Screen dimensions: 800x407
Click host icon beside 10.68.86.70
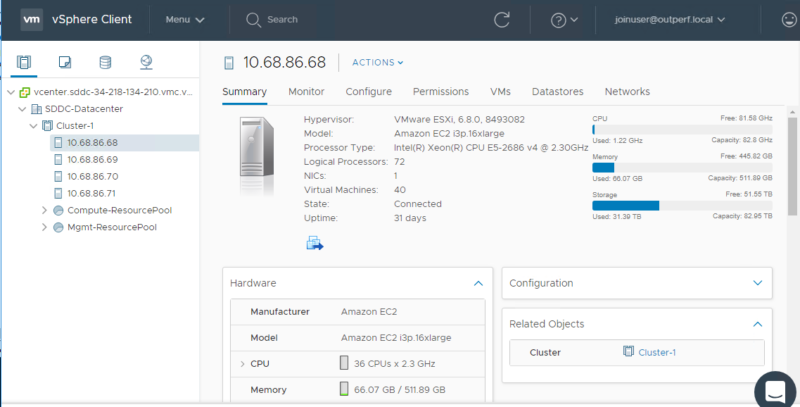coord(58,176)
